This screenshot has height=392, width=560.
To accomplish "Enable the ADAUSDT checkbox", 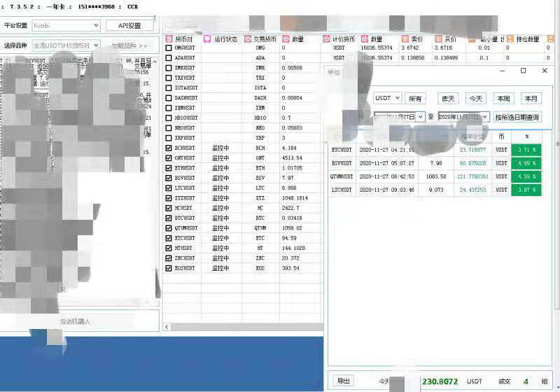I will pos(169,57).
